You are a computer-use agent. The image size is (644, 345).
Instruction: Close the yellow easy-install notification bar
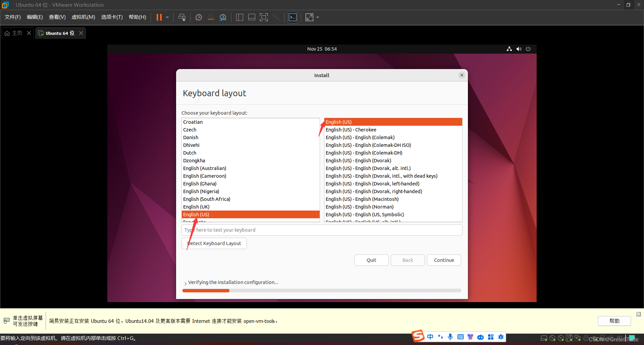point(639,314)
